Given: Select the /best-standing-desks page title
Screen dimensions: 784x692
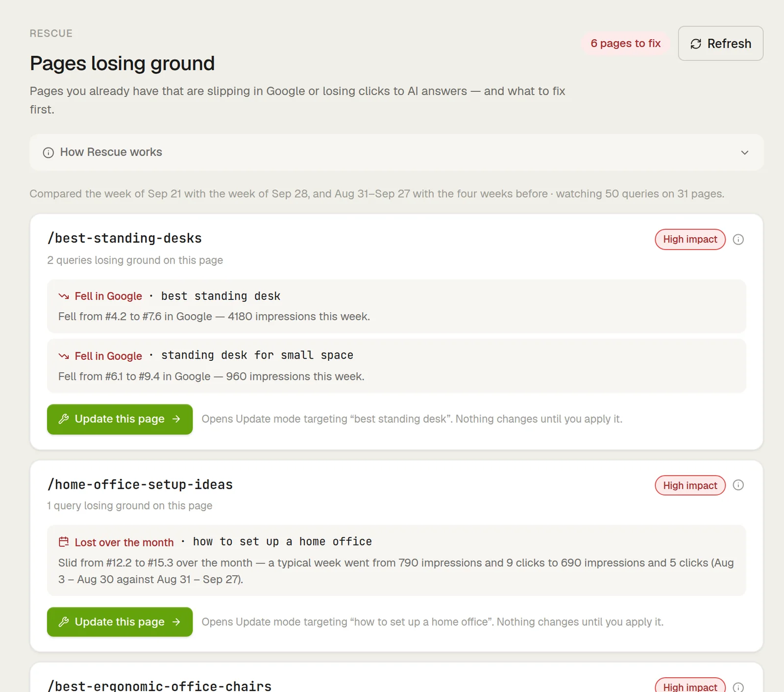Looking at the screenshot, I should point(124,238).
